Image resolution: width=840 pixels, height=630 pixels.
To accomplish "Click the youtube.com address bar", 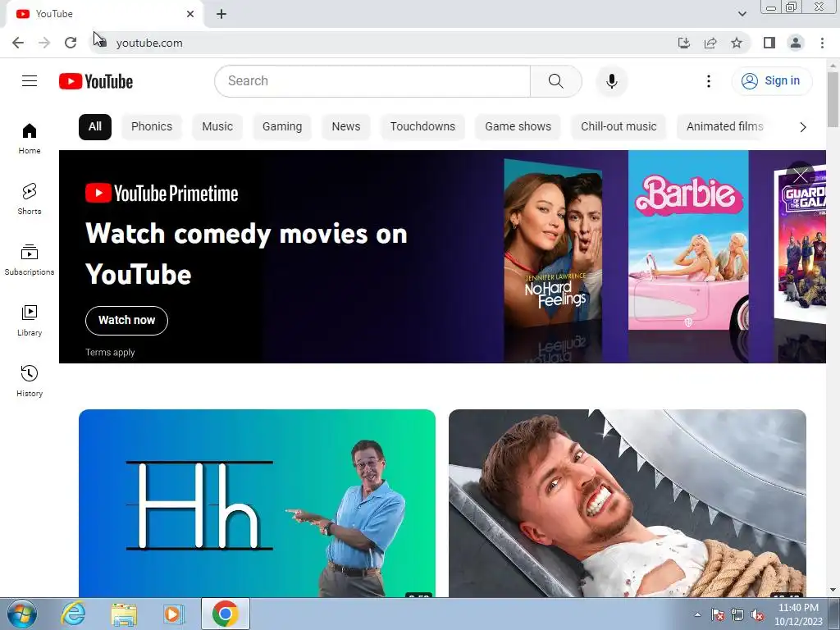I will (x=386, y=43).
